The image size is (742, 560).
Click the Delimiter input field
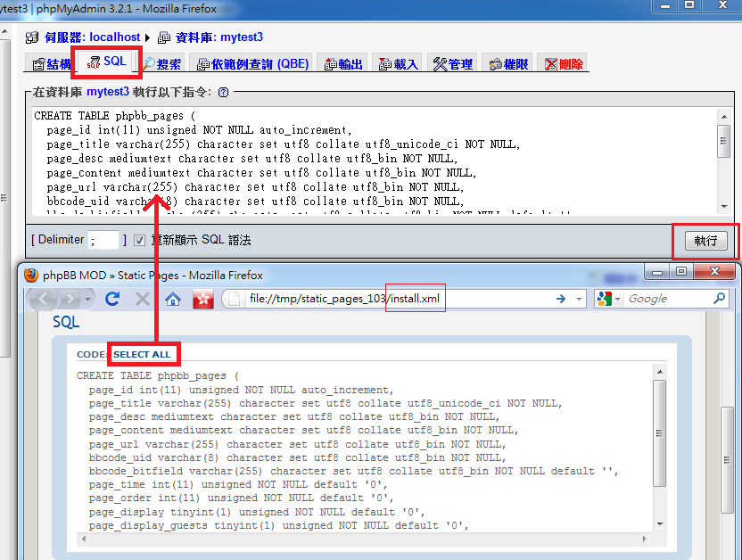click(103, 240)
